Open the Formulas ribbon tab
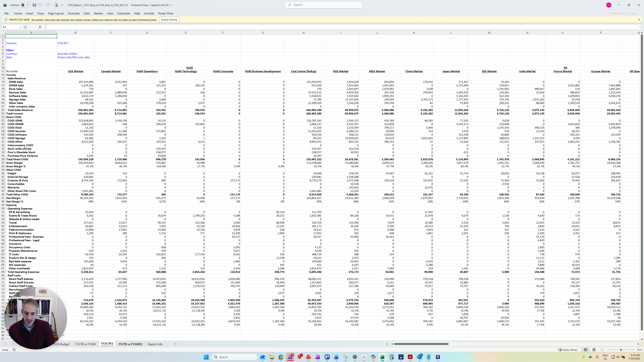This screenshot has height=362, width=644. click(x=74, y=13)
